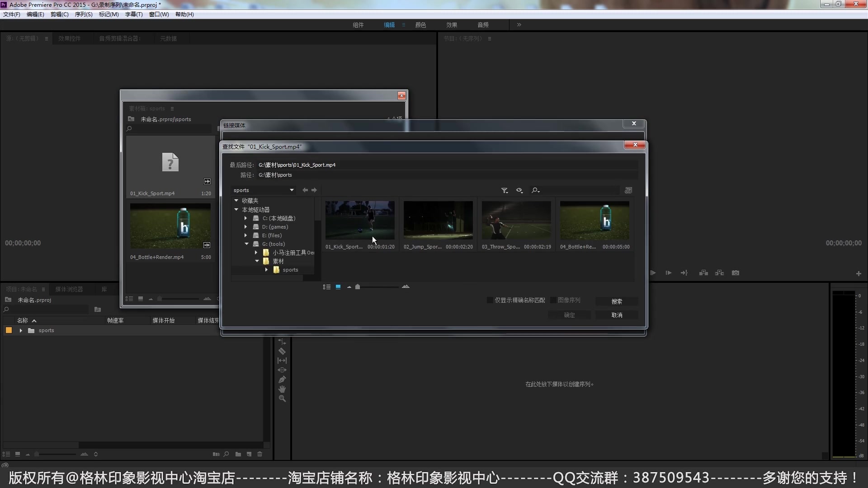Open the 序列(S) Sequence menu
868x488 pixels.
pos(83,14)
